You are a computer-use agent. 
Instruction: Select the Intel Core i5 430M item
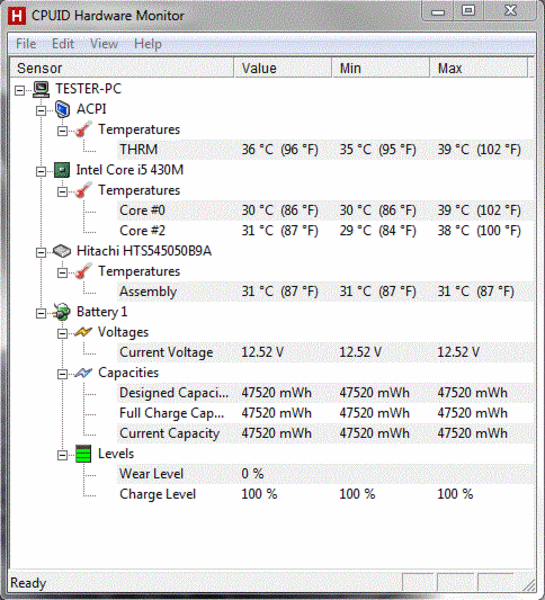pyautogui.click(x=130, y=170)
